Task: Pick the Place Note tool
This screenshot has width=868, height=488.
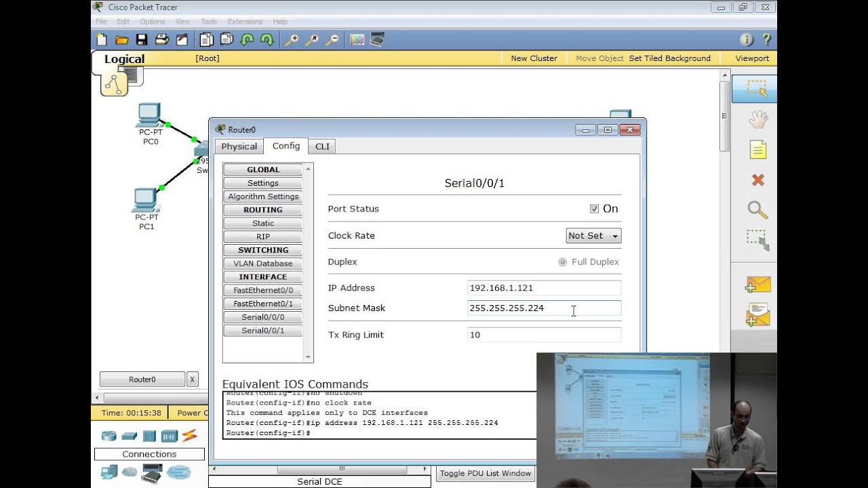Action: pos(757,150)
